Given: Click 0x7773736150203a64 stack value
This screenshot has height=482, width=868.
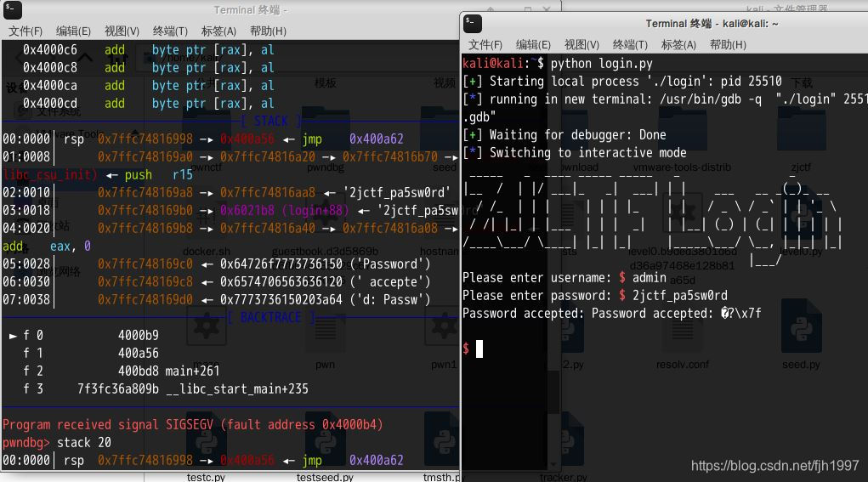Looking at the screenshot, I should pos(281,299).
